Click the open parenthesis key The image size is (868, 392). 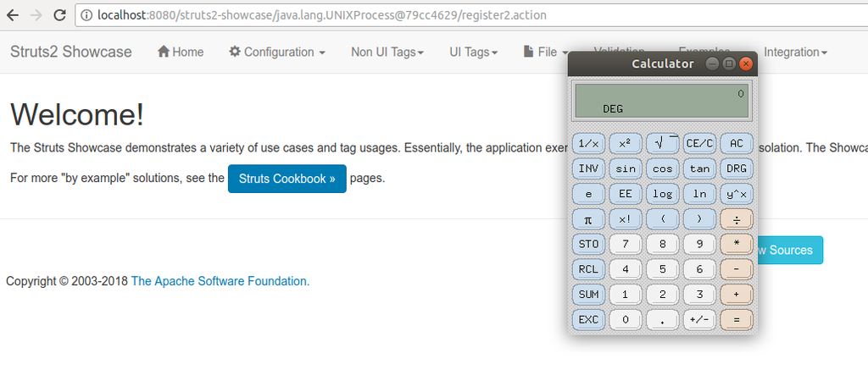tap(662, 219)
